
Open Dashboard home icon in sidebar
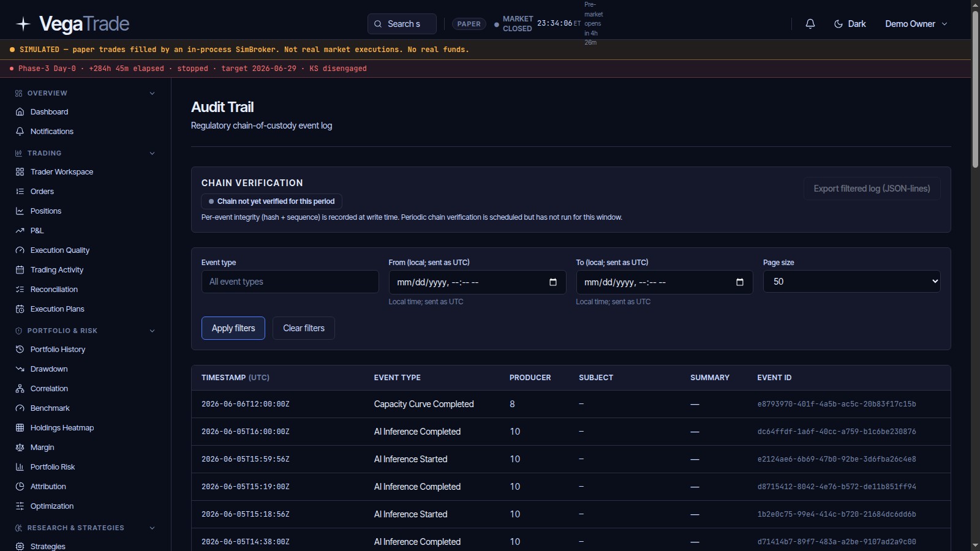[x=20, y=112]
